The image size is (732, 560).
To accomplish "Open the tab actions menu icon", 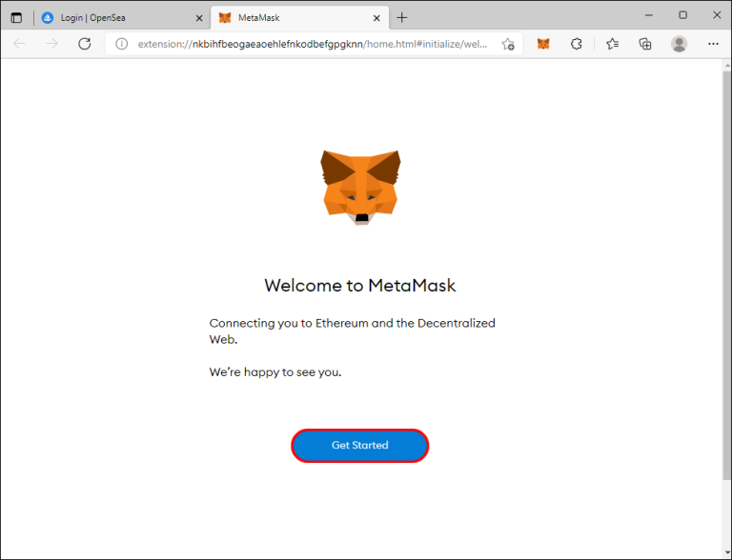I will click(16, 17).
